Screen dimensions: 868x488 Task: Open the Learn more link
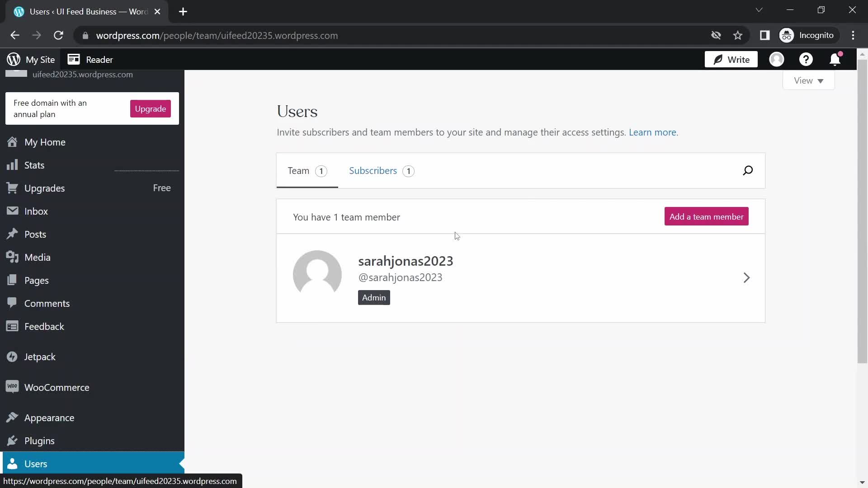pos(652,132)
